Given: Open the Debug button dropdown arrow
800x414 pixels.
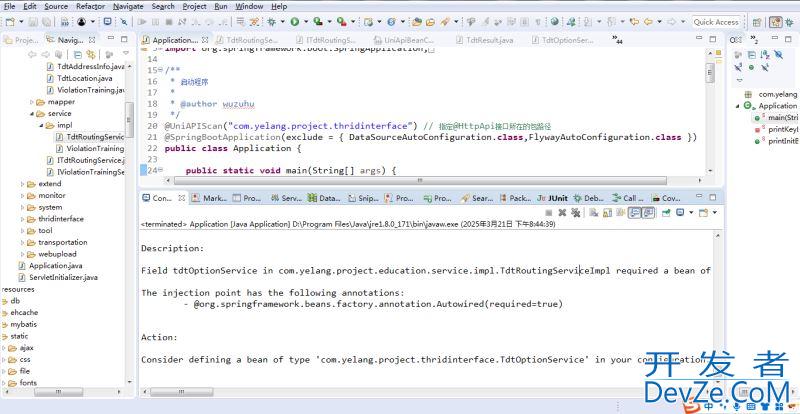Looking at the screenshot, I should tap(282, 22).
